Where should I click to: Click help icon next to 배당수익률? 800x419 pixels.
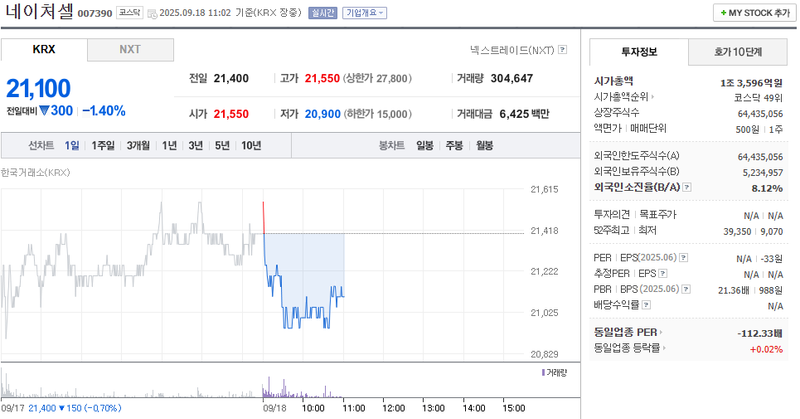click(x=646, y=305)
